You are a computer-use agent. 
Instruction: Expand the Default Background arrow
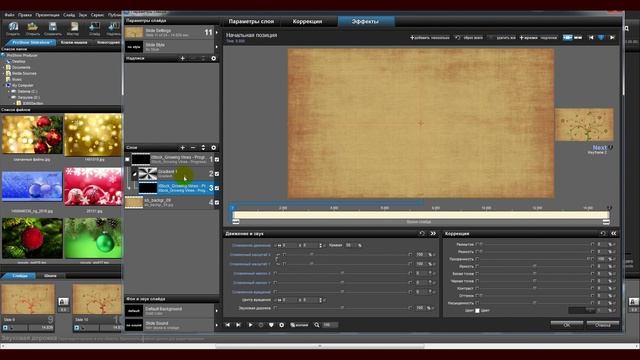coord(217,311)
